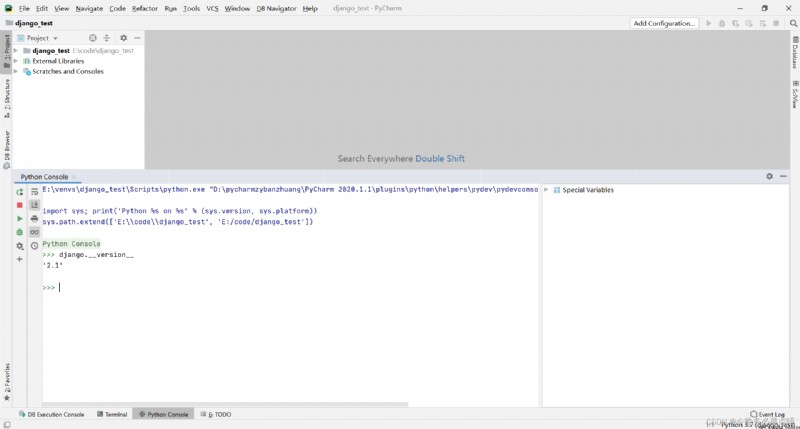Open console settings gear in left console toolbar

point(19,246)
